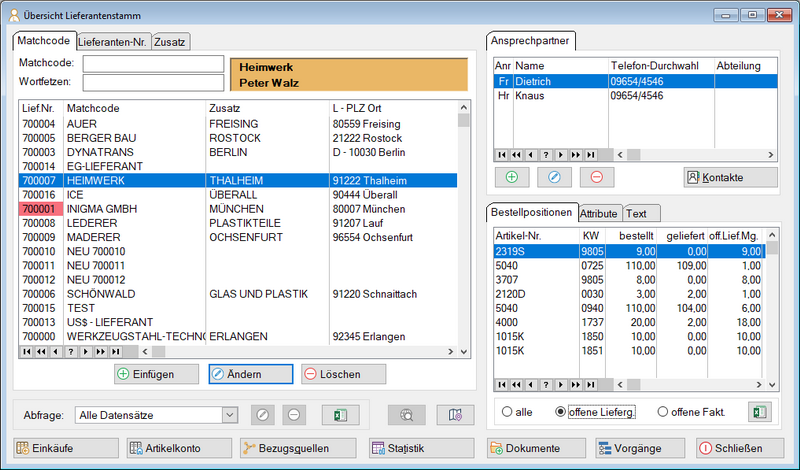
Task: Go to first record in Bestellpositionen navigator
Action: [503, 385]
